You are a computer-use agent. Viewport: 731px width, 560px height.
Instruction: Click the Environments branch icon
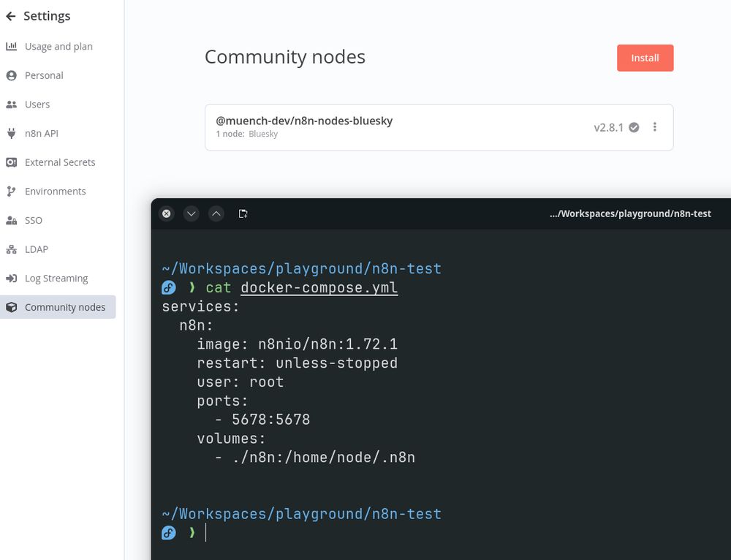(11, 191)
